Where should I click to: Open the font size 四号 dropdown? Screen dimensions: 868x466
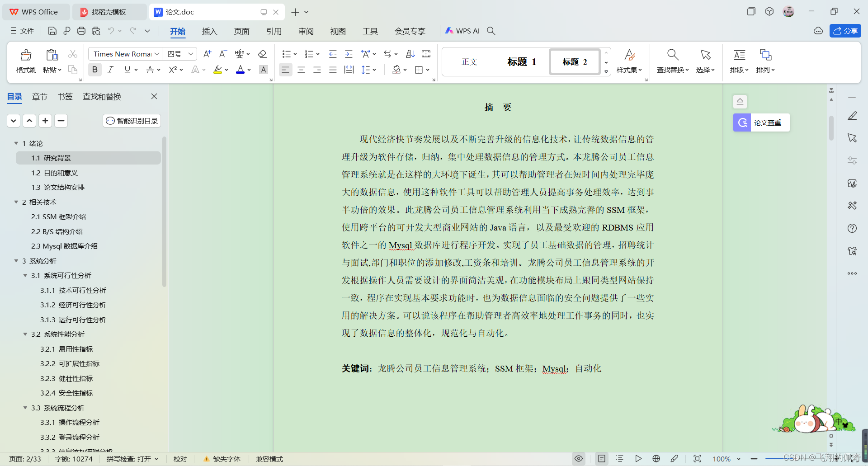tap(191, 54)
